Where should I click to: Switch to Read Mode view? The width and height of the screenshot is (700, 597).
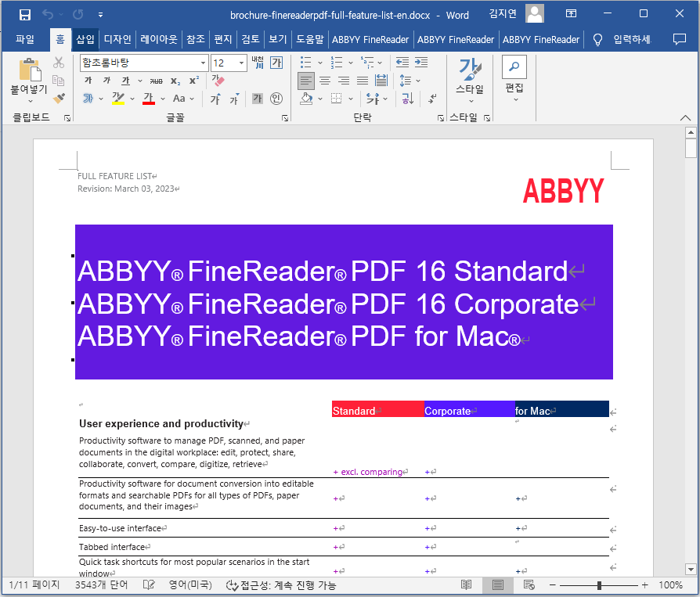point(466,584)
